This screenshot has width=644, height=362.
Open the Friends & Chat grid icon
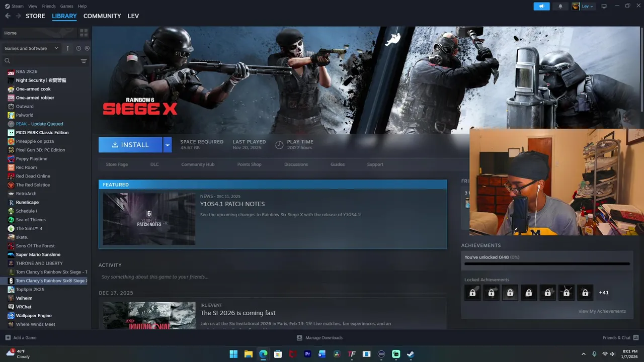point(636,338)
